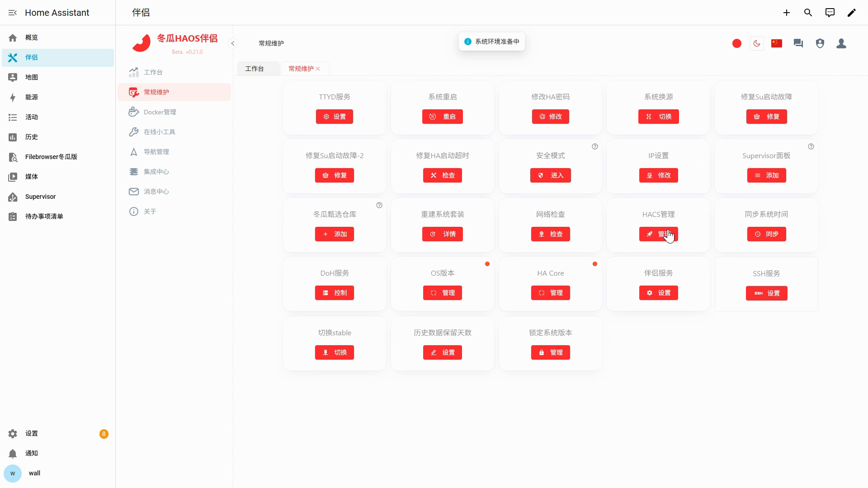Open 活动 logbook in the sidebar
The image size is (868, 488).
tap(58, 117)
